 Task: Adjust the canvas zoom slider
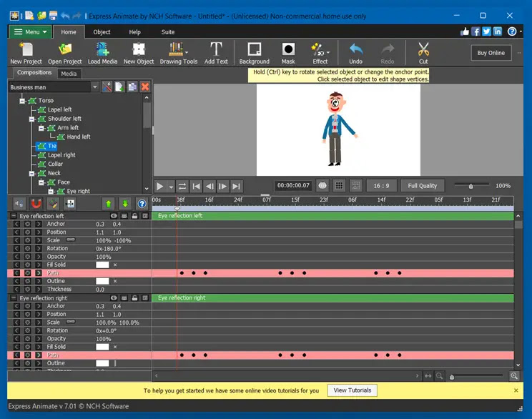click(471, 186)
